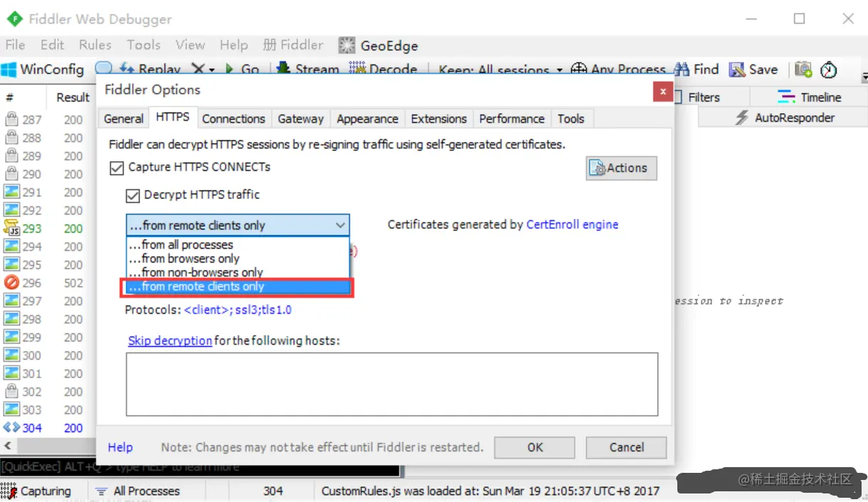Click the All Processes status bar filter
This screenshot has width=868, height=502.
pyautogui.click(x=137, y=491)
